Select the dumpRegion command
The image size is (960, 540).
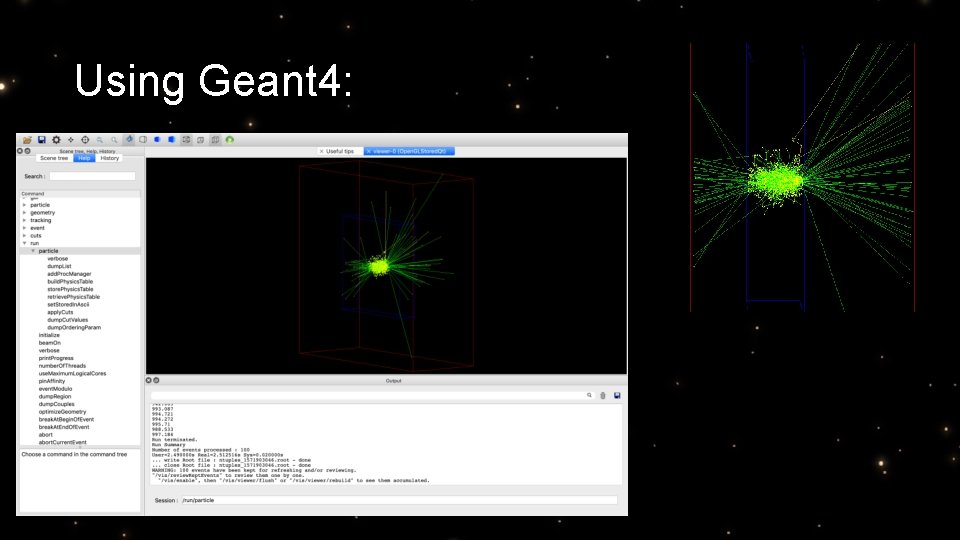click(54, 396)
